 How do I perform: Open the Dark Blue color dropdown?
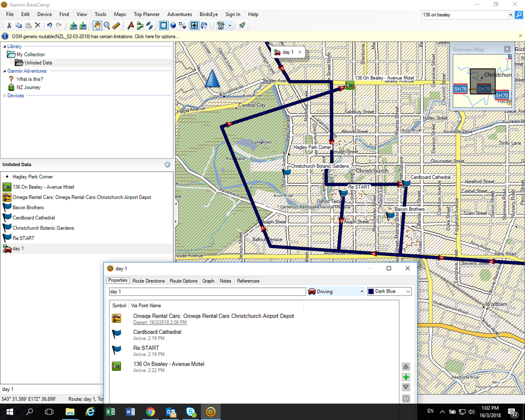coord(389,292)
